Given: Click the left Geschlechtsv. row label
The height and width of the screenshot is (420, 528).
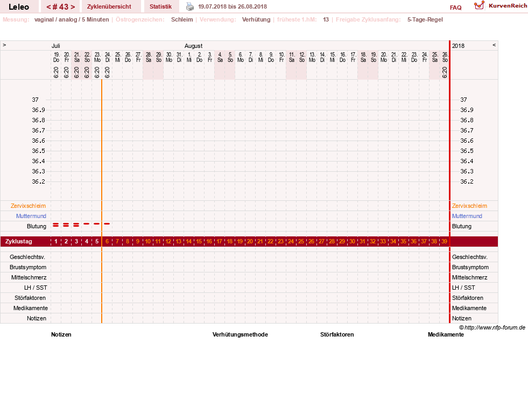Looking at the screenshot, I should pos(27,257).
